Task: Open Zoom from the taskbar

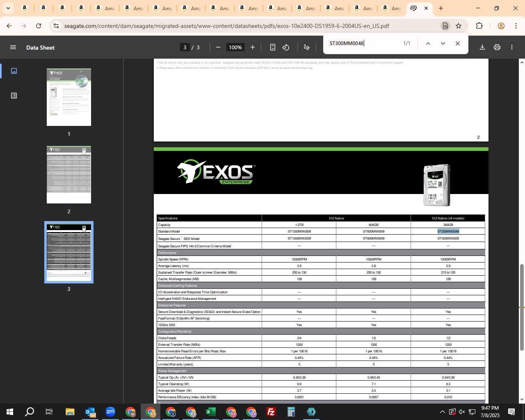Action: [110, 412]
